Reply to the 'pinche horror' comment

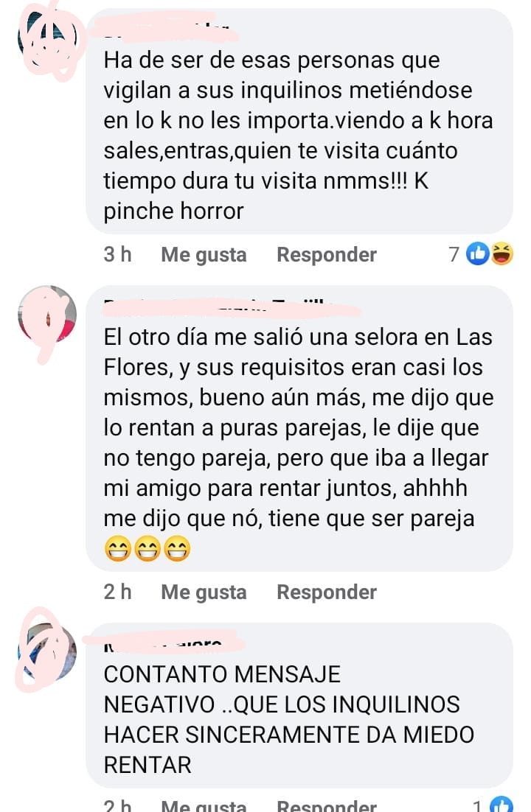click(327, 254)
